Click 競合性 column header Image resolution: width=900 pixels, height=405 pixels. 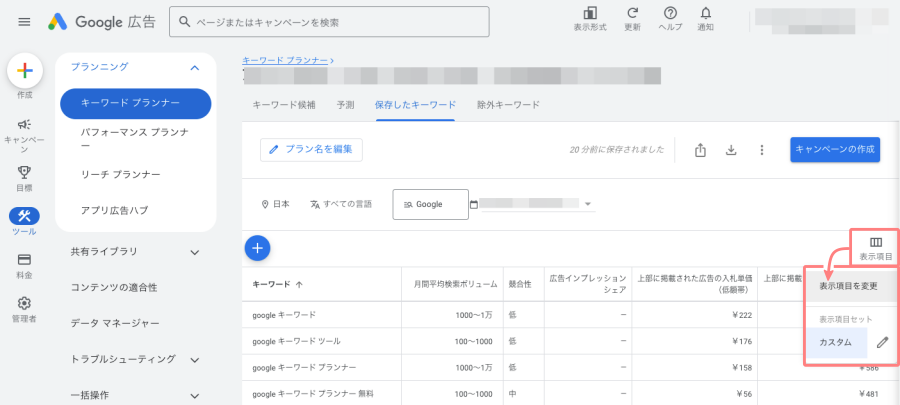pyautogui.click(x=519, y=285)
